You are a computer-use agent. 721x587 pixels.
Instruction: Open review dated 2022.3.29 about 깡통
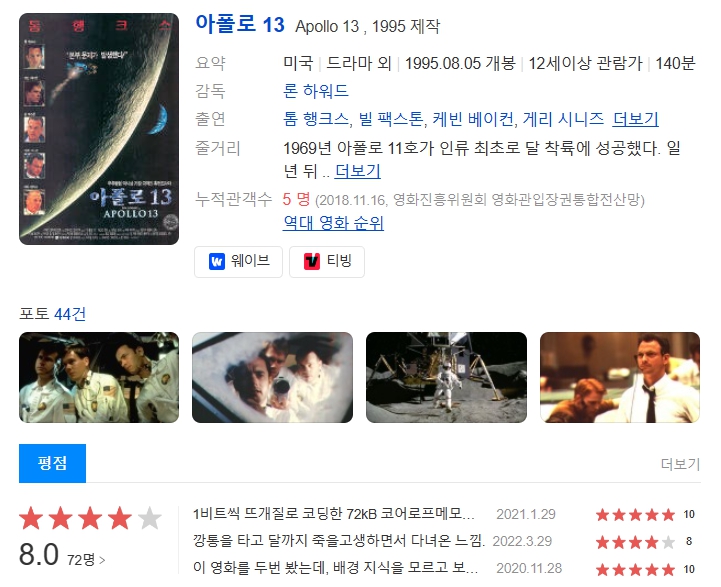coord(339,541)
